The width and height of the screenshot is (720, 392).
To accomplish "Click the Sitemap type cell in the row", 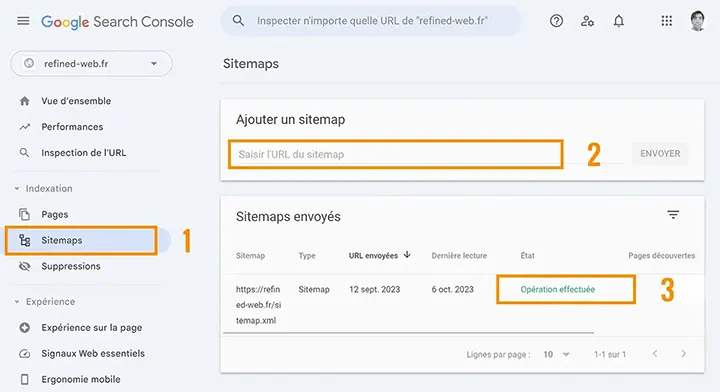I will [314, 289].
